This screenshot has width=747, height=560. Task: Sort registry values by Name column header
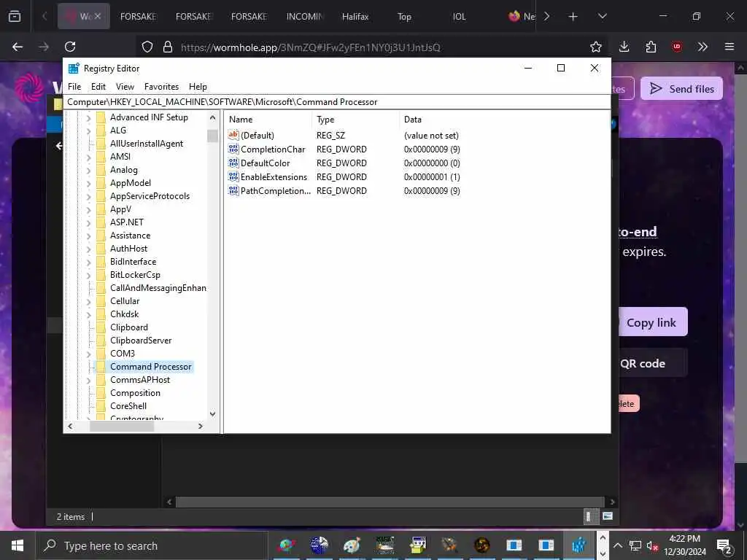[268, 120]
